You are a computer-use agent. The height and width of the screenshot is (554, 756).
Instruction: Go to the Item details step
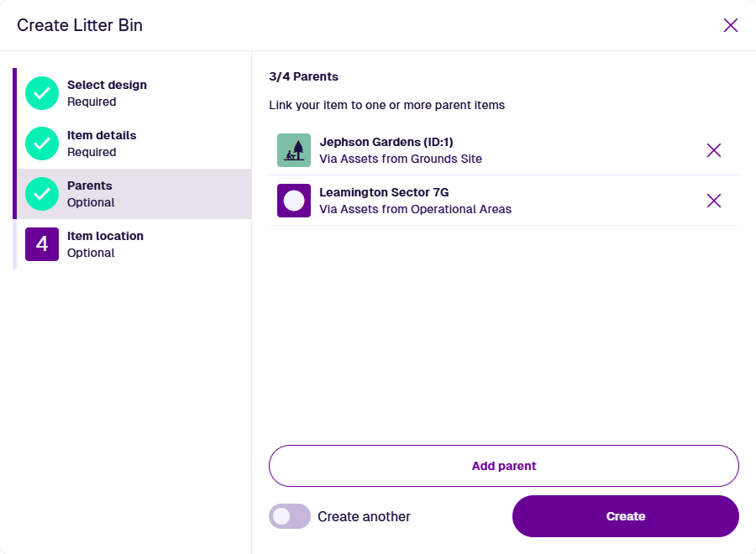(x=134, y=144)
